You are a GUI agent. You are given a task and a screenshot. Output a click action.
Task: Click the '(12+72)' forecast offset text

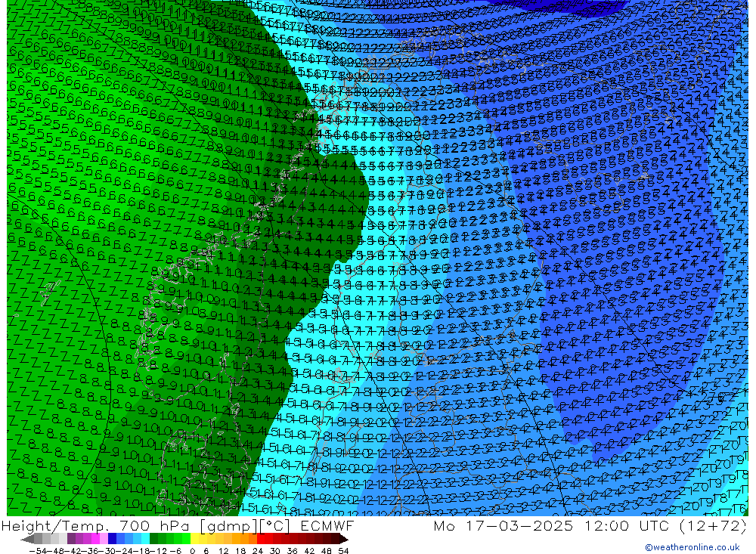(x=713, y=525)
